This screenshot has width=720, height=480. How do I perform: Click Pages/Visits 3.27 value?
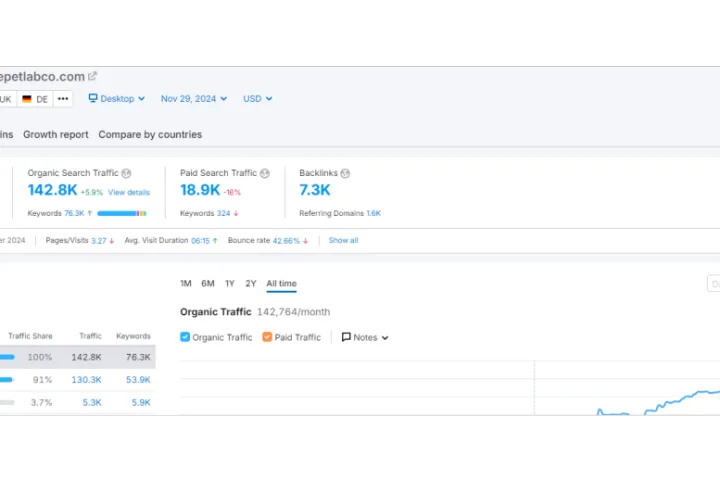point(99,241)
